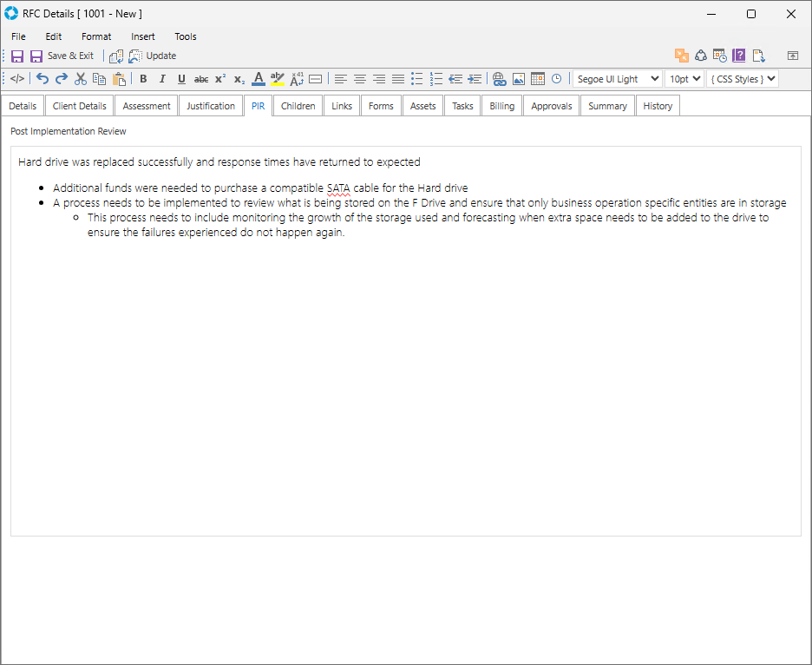Click the Update button

(153, 56)
